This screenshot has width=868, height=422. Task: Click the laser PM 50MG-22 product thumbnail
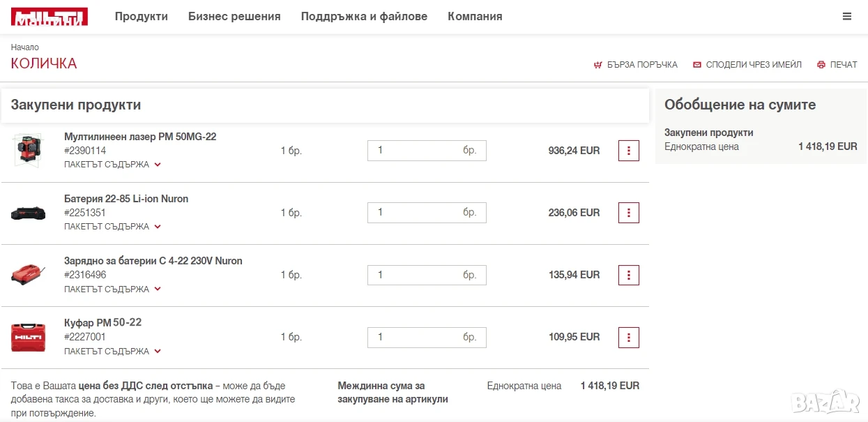[28, 150]
